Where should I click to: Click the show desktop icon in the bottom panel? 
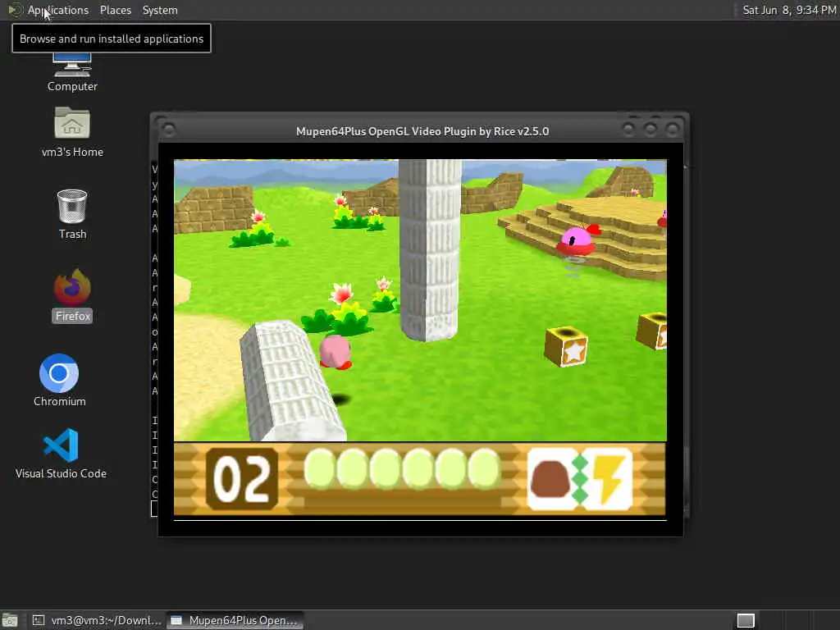[x=10, y=620]
